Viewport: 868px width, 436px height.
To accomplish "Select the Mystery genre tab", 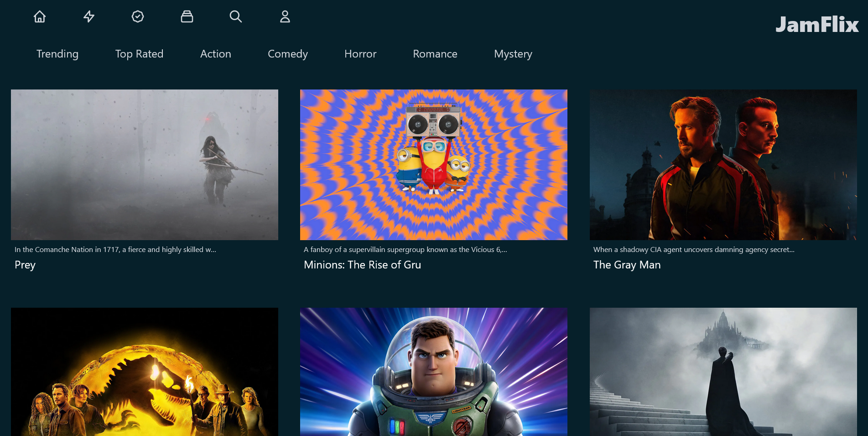I will point(513,54).
